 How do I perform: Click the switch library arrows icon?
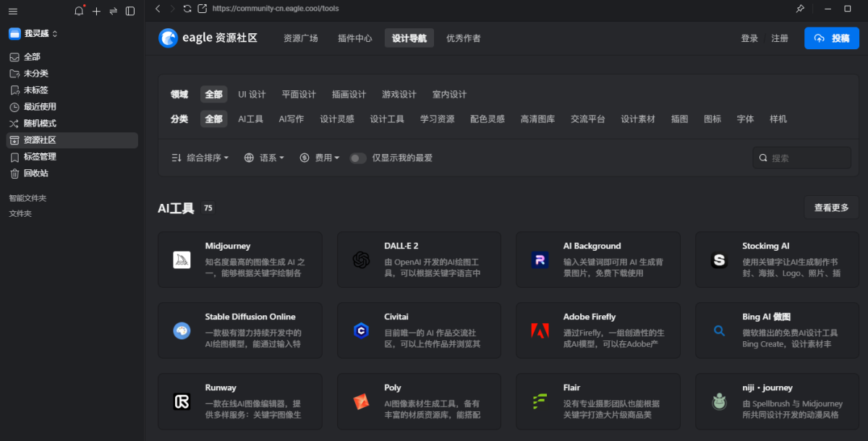(113, 11)
